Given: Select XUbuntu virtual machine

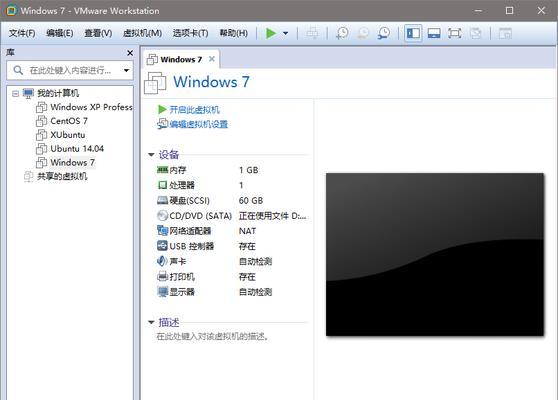Looking at the screenshot, I should click(x=68, y=135).
